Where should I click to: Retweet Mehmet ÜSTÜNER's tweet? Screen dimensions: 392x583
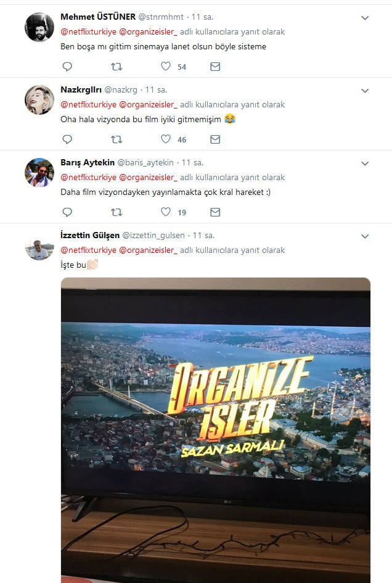tap(116, 67)
